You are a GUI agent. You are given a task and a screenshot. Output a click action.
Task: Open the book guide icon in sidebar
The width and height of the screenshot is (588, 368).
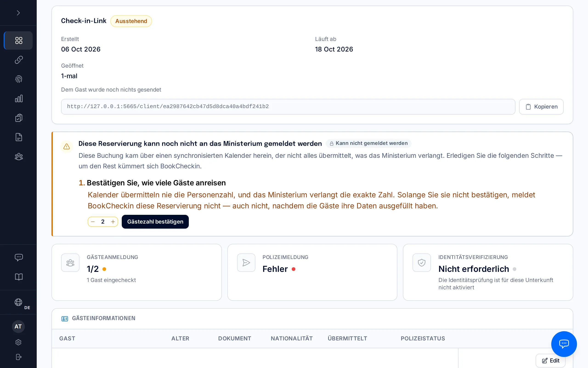(18, 277)
